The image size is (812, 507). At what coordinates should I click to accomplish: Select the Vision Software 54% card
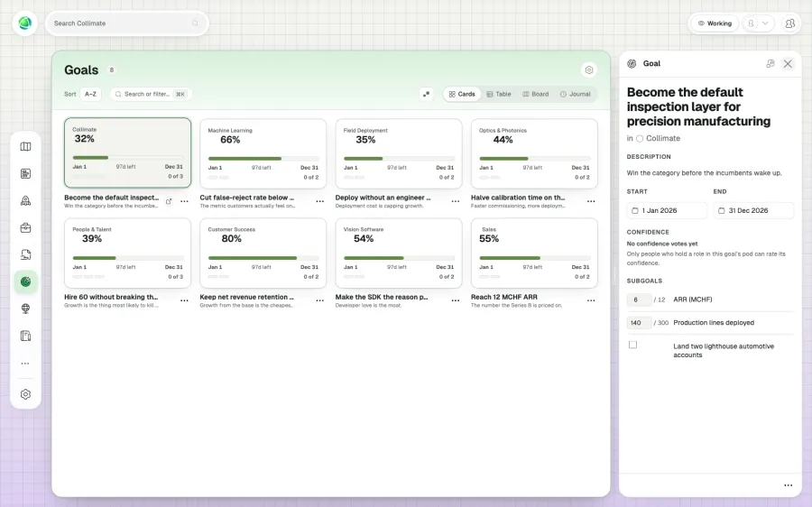coord(399,253)
